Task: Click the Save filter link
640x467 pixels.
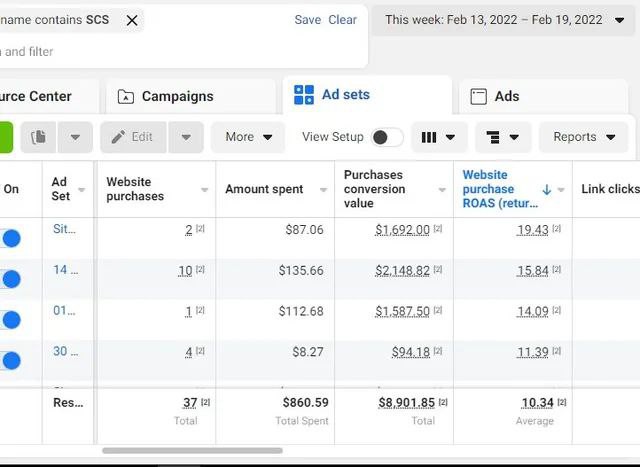Action: [x=308, y=20]
